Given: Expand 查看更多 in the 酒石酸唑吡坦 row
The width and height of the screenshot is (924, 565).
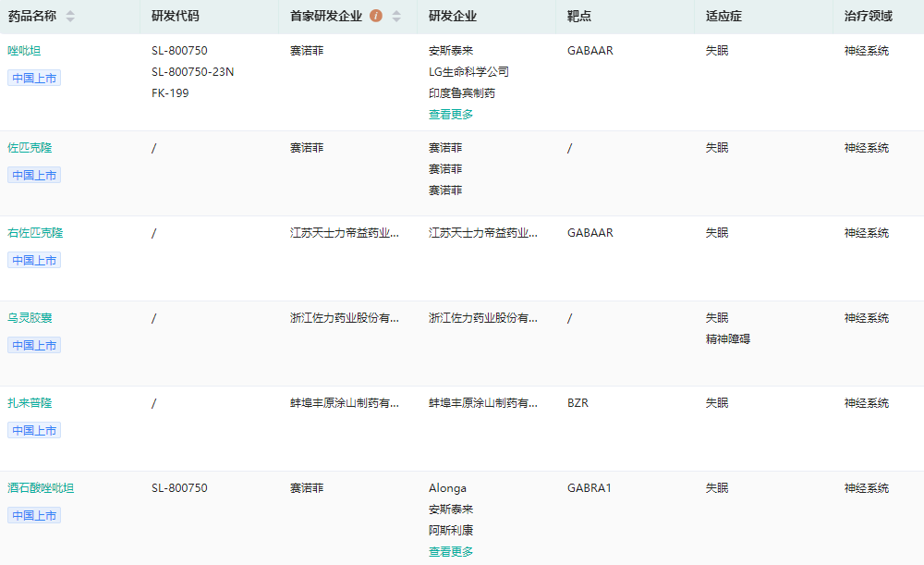Looking at the screenshot, I should [x=451, y=552].
